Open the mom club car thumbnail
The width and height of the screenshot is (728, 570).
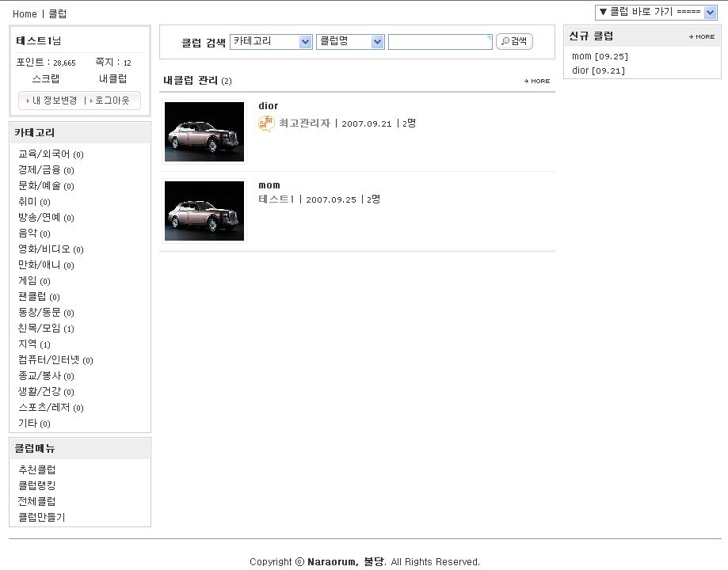point(204,211)
